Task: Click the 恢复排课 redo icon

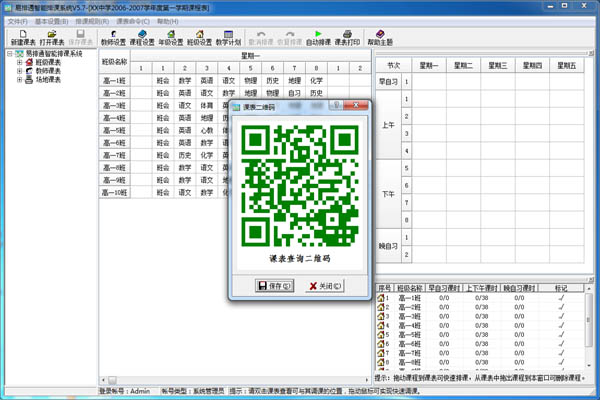Action: pyautogui.click(x=290, y=38)
